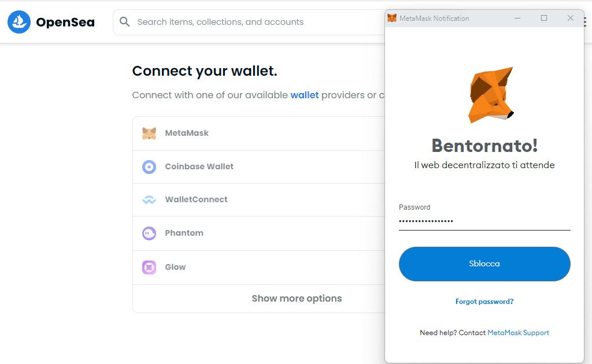The height and width of the screenshot is (364, 592).
Task: Expand Show more options
Action: 297,299
